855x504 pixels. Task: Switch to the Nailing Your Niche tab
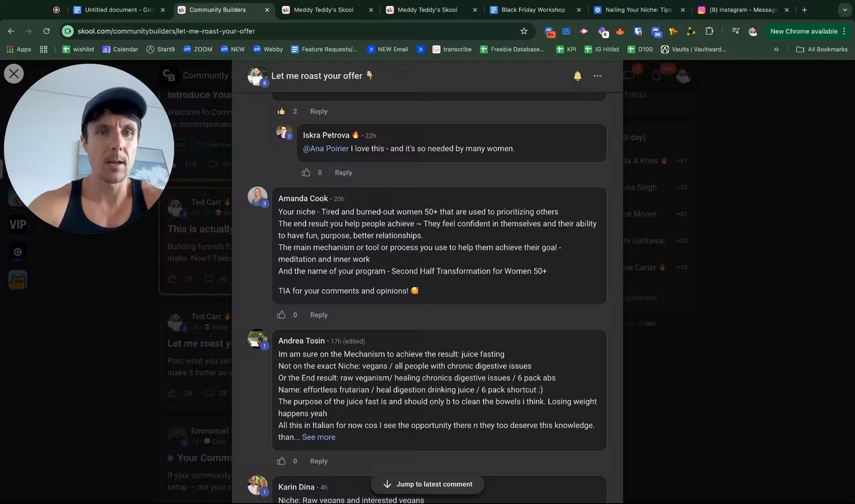[638, 10]
